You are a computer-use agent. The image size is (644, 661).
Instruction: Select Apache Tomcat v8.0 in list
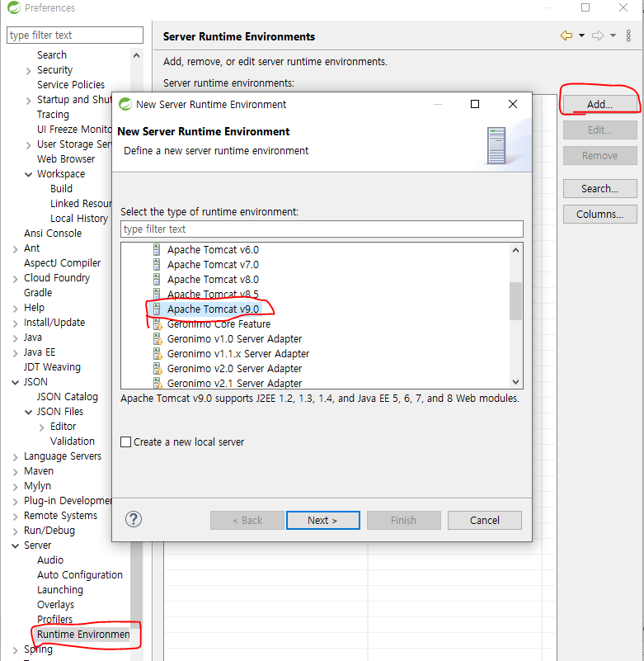point(213,280)
